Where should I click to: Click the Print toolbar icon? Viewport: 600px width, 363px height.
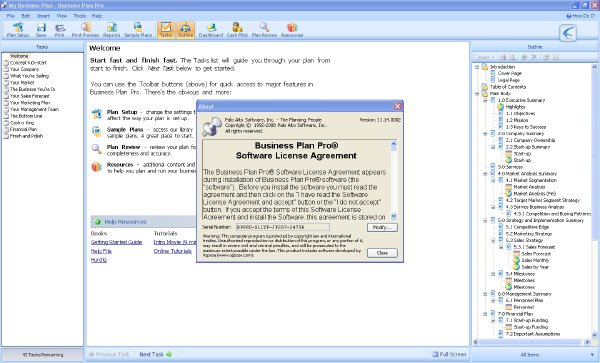pos(60,29)
